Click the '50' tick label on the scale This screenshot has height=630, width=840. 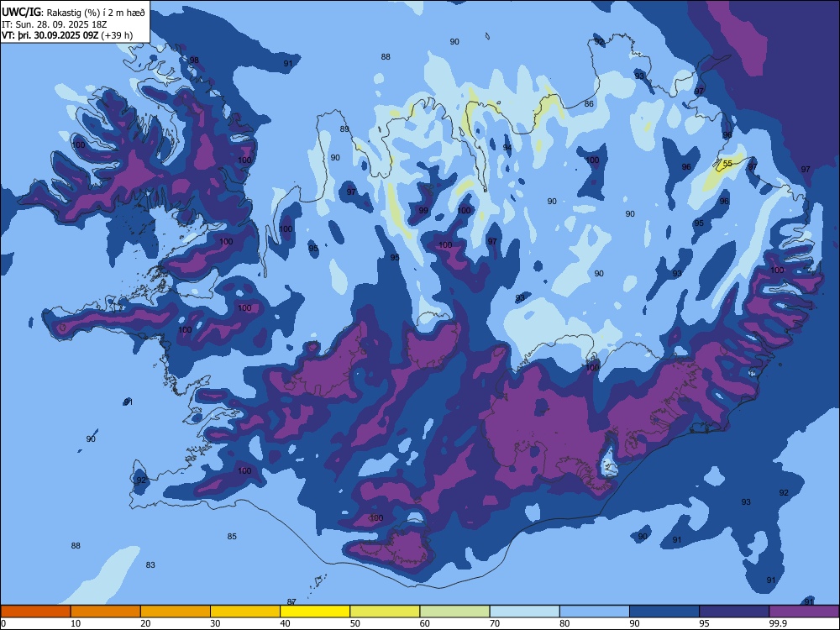(354, 623)
